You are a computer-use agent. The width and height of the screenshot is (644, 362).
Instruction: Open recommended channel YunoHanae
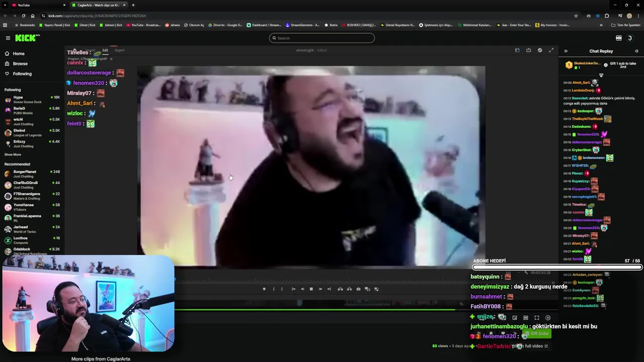(32, 207)
